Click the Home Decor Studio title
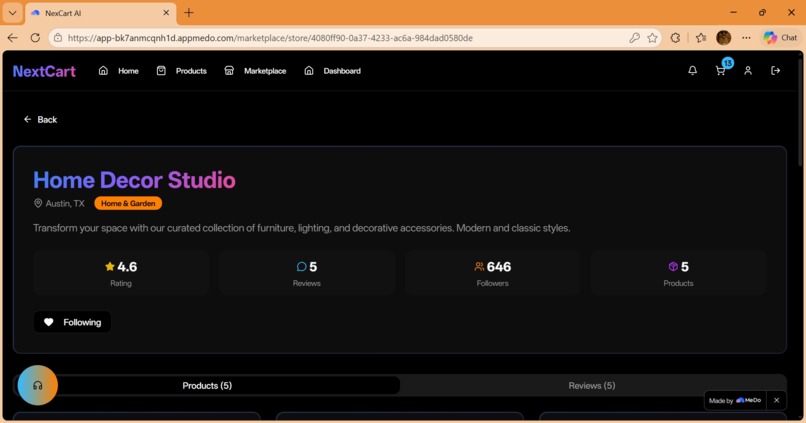The width and height of the screenshot is (806, 423). 134,180
